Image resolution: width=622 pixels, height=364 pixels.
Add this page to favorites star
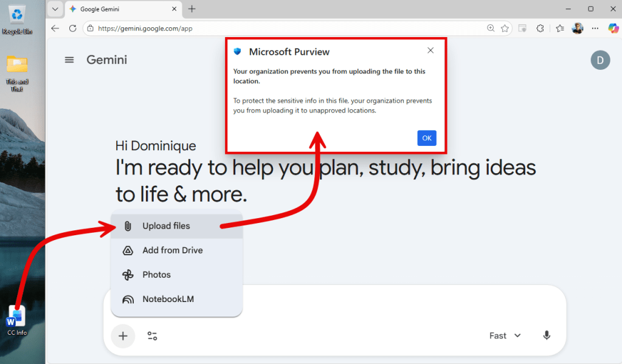pos(505,28)
